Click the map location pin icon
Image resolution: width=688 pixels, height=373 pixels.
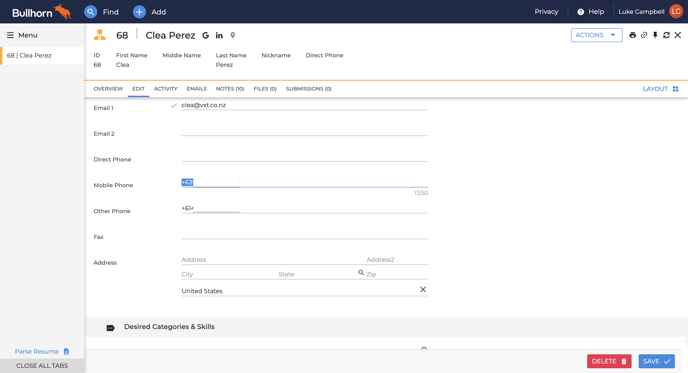[233, 36]
